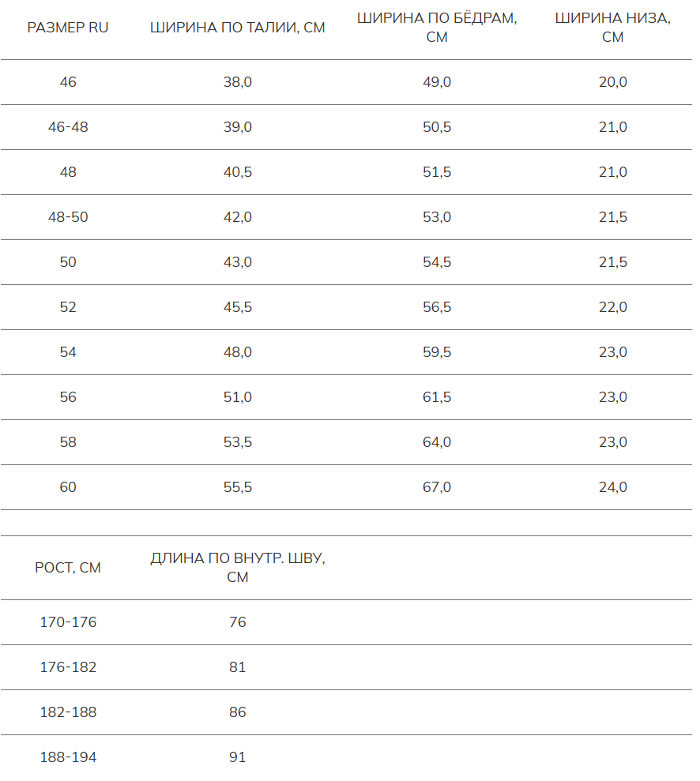The height and width of the screenshot is (781, 700).
Task: Click the ШИРИНА ПО ТАЛИИ, СМ header
Action: pyautogui.click(x=238, y=28)
